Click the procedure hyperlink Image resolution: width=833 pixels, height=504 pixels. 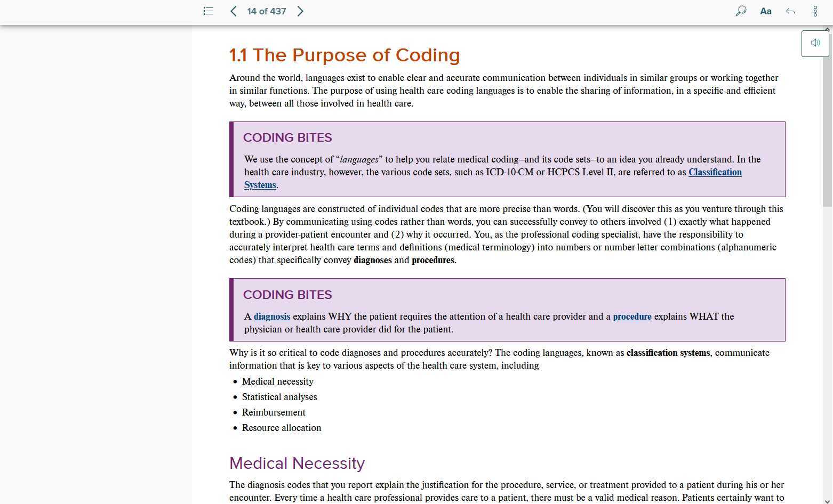click(x=632, y=316)
